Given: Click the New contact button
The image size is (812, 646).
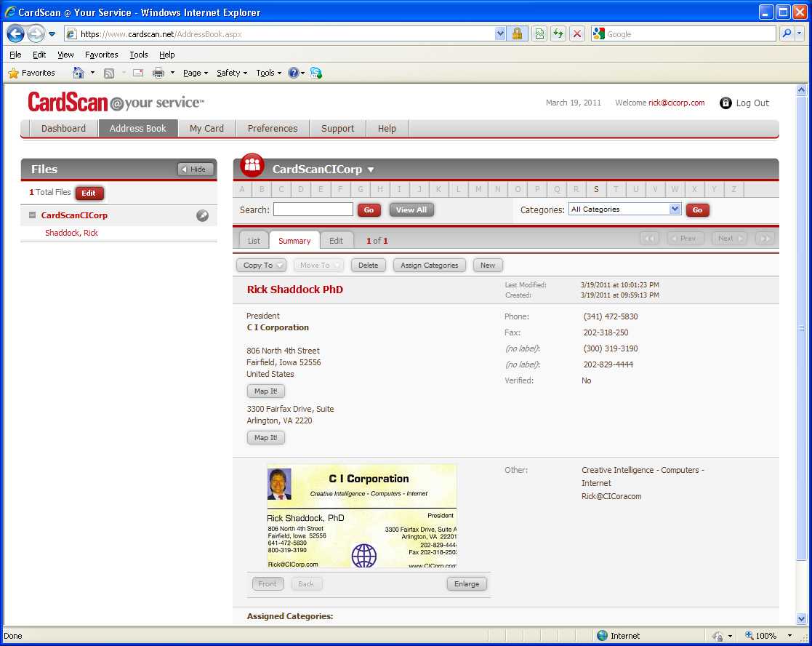Looking at the screenshot, I should pyautogui.click(x=488, y=266).
